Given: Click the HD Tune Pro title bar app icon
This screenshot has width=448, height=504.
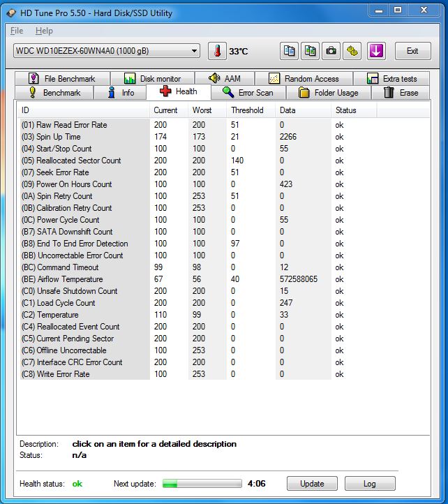Looking at the screenshot, I should pyautogui.click(x=12, y=13).
